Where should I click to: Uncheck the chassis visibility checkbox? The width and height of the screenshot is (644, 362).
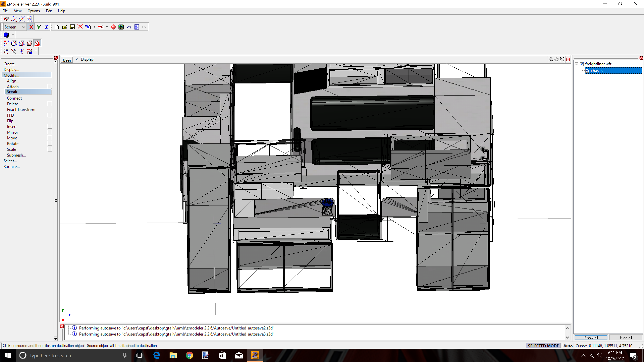click(587, 71)
